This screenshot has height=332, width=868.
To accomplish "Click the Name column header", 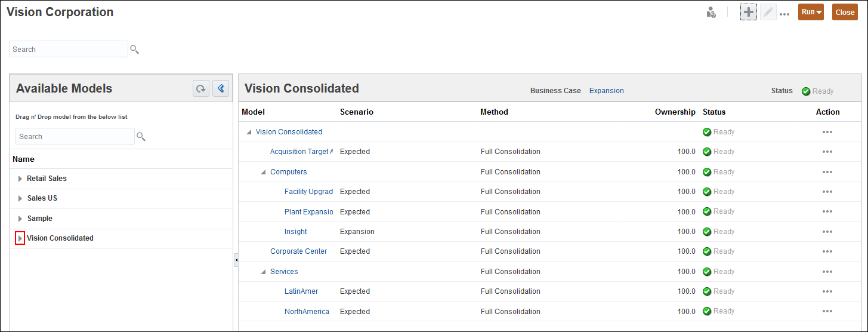I will [23, 159].
